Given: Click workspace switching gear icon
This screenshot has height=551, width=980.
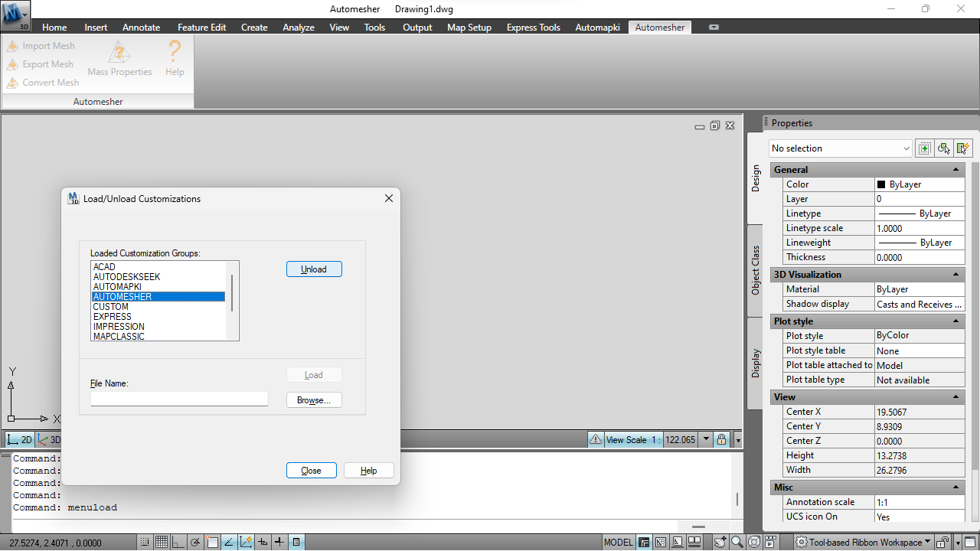Looking at the screenshot, I should coord(802,543).
